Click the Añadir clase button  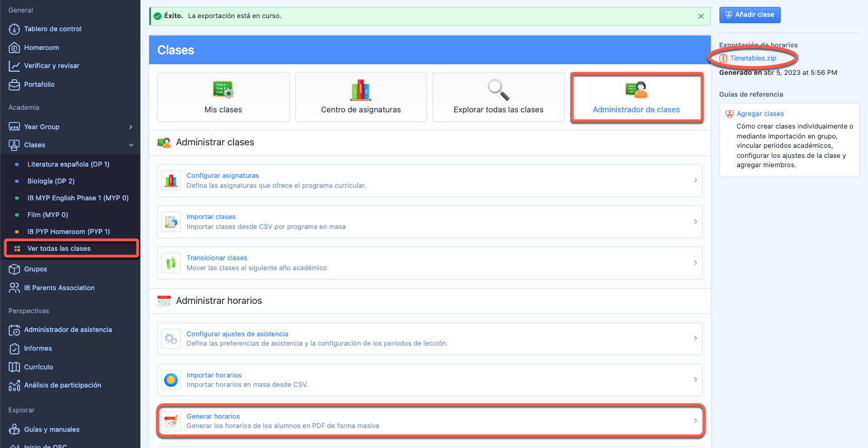click(x=749, y=15)
